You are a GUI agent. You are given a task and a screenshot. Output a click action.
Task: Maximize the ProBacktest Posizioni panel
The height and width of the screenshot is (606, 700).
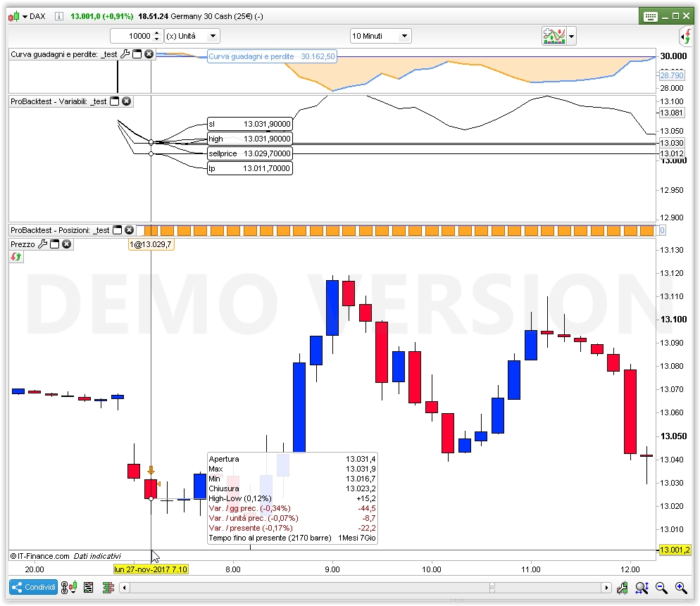click(118, 230)
